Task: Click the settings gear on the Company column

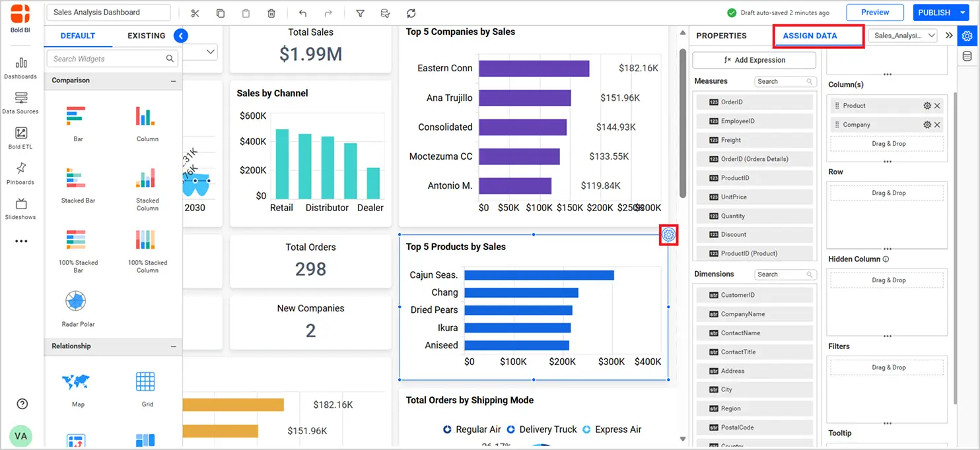Action: point(927,125)
